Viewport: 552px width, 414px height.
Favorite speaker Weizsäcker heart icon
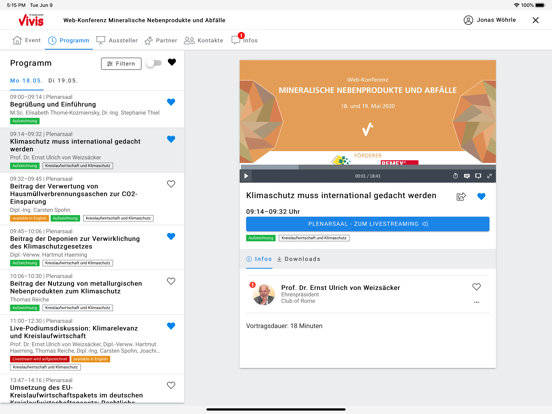click(476, 287)
